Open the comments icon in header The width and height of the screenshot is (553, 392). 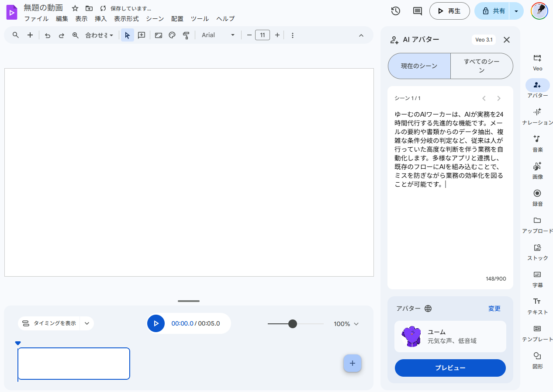[418, 11]
